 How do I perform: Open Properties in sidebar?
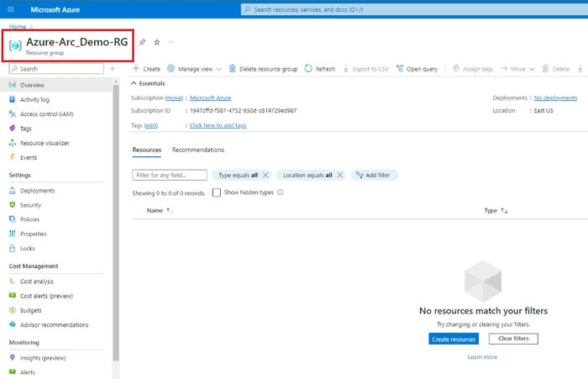34,234
